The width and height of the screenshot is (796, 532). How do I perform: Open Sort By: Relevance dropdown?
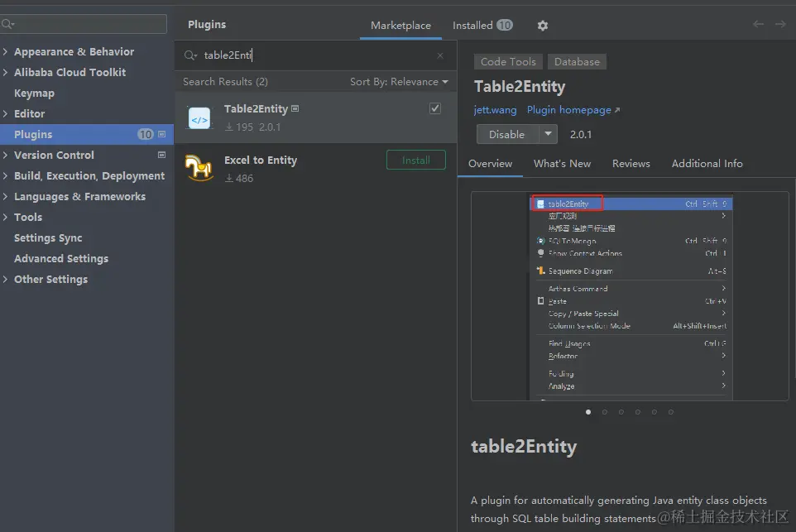[399, 82]
